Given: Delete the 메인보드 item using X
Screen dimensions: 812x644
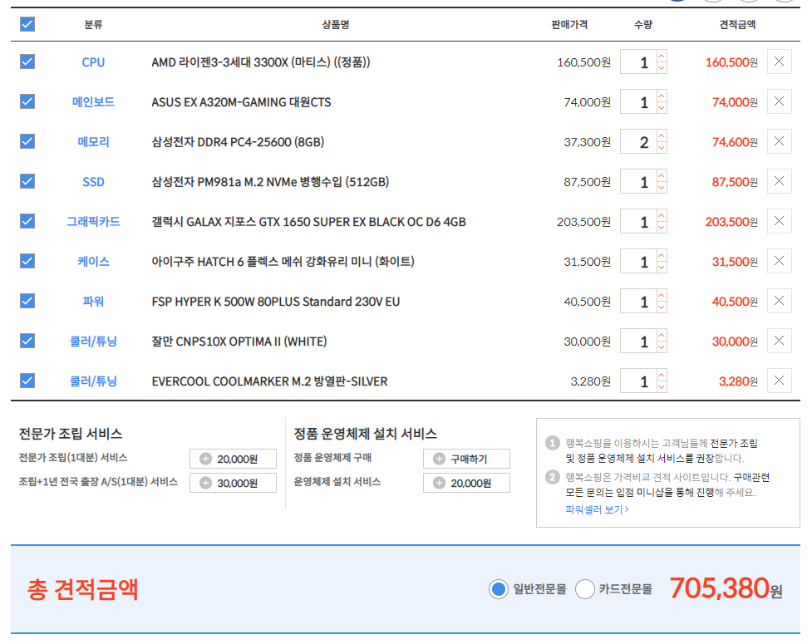Looking at the screenshot, I should click(x=779, y=102).
